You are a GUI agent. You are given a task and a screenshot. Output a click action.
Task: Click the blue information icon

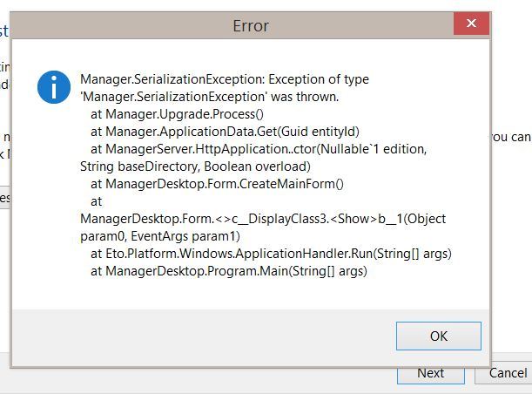click(x=54, y=87)
